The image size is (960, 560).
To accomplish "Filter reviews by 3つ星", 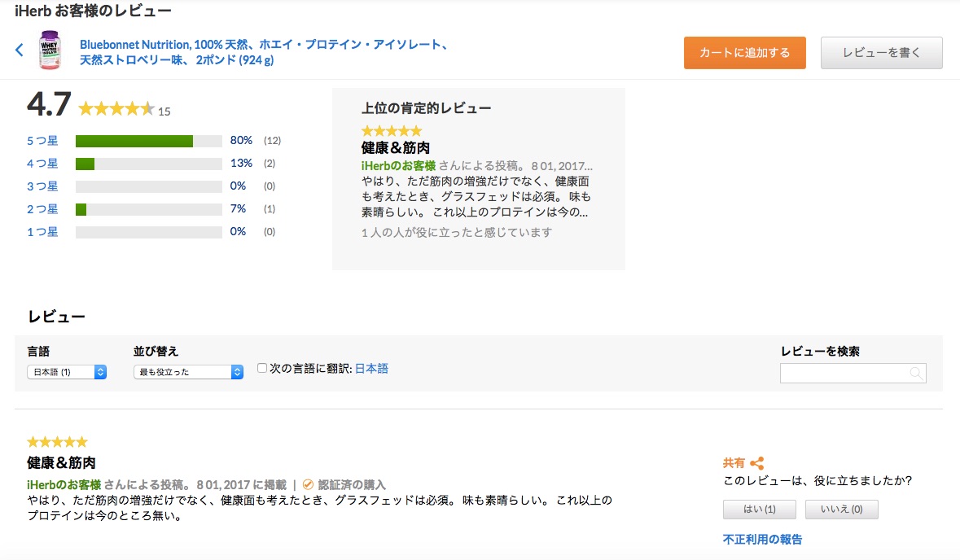I will (x=42, y=186).
